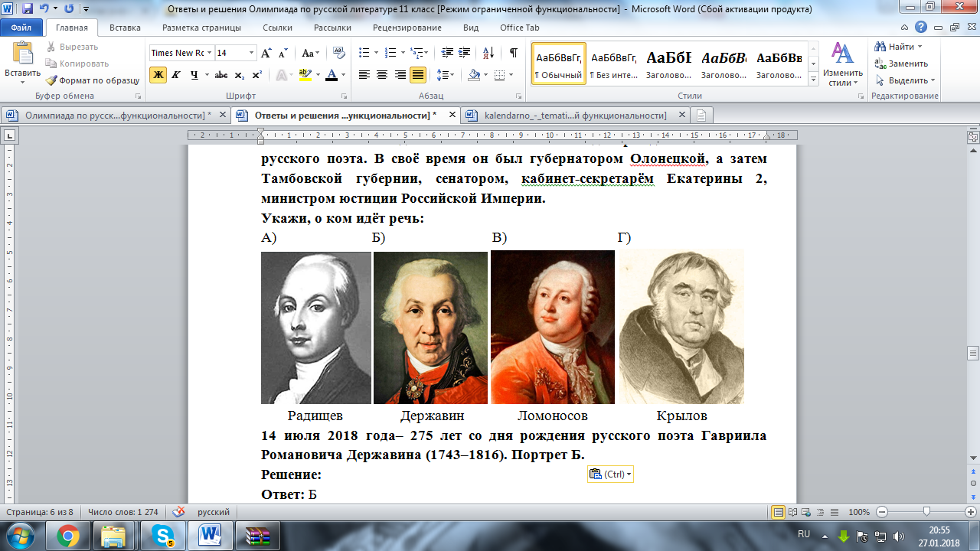Image resolution: width=980 pixels, height=551 pixels.
Task: Click the Format Painter (Формат по образцу) button
Action: click(92, 80)
